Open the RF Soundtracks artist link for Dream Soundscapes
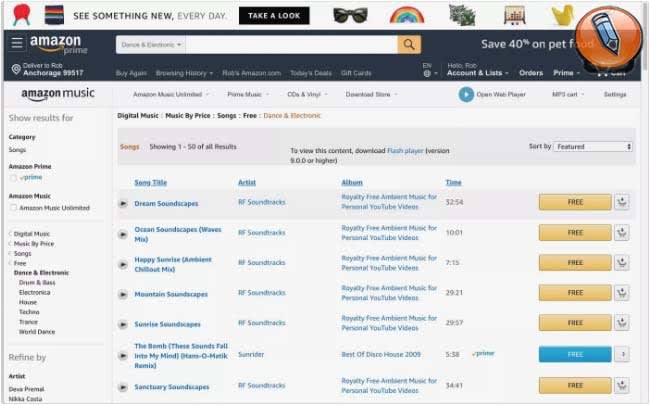650x405 pixels. [x=262, y=202]
